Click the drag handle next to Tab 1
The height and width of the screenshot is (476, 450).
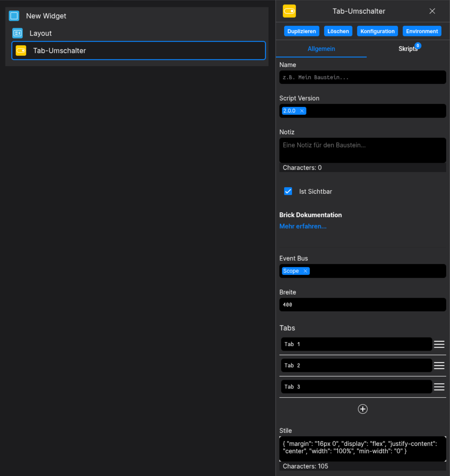tap(439, 344)
